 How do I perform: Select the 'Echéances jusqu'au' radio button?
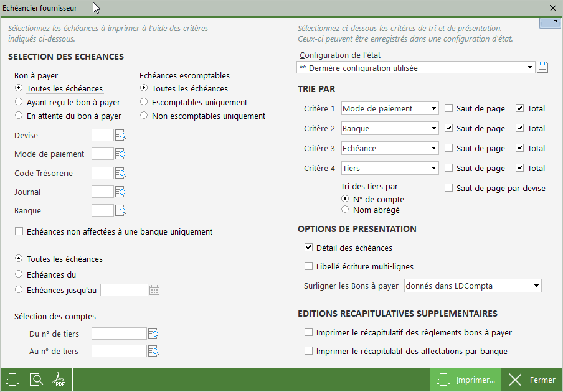19,290
